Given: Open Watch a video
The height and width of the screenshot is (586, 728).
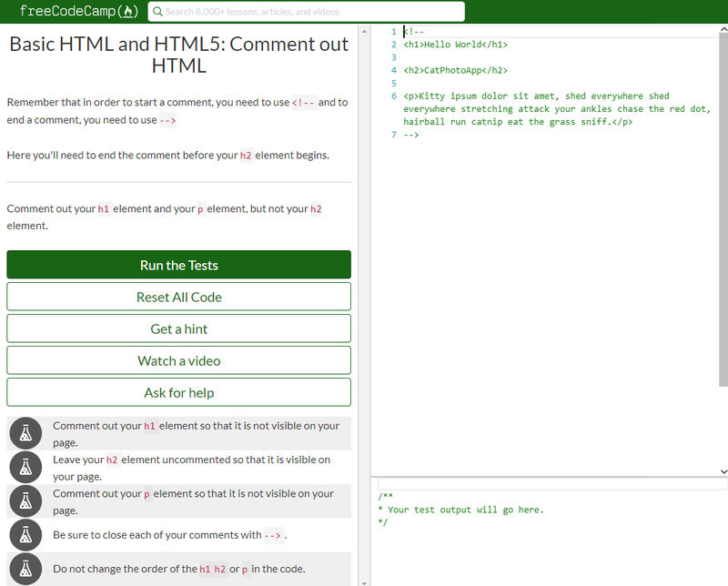Looking at the screenshot, I should point(178,361).
